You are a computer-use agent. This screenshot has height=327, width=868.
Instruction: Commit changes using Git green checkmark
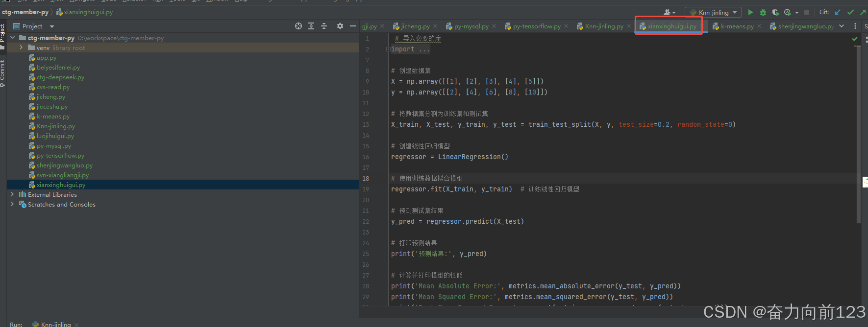click(x=850, y=12)
